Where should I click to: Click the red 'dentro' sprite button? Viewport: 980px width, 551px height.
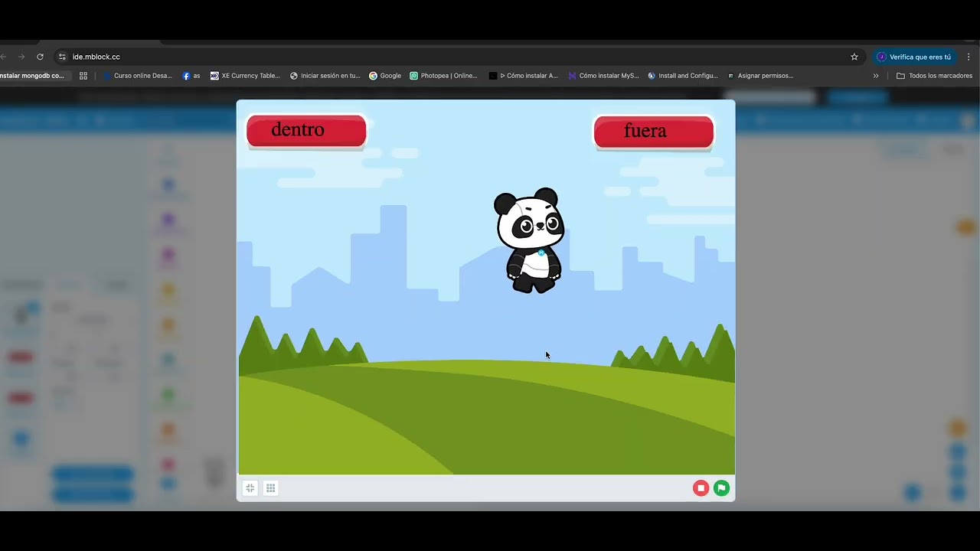pos(306,131)
